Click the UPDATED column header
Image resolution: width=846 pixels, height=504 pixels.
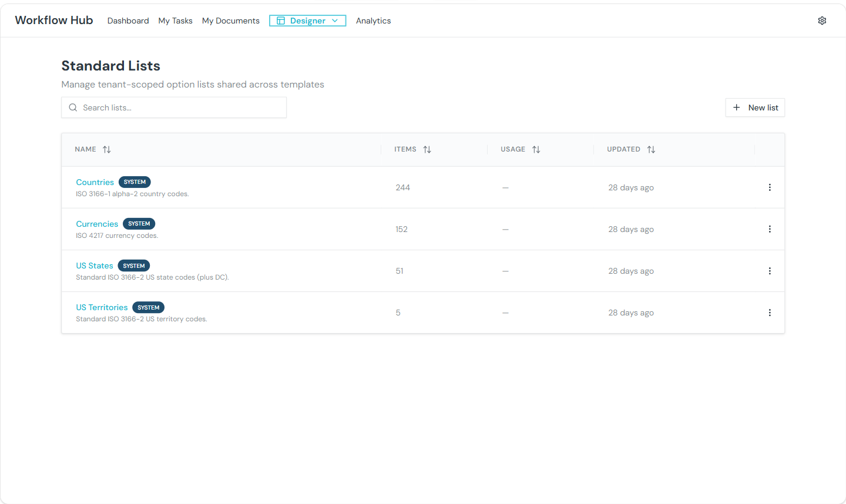tap(623, 149)
